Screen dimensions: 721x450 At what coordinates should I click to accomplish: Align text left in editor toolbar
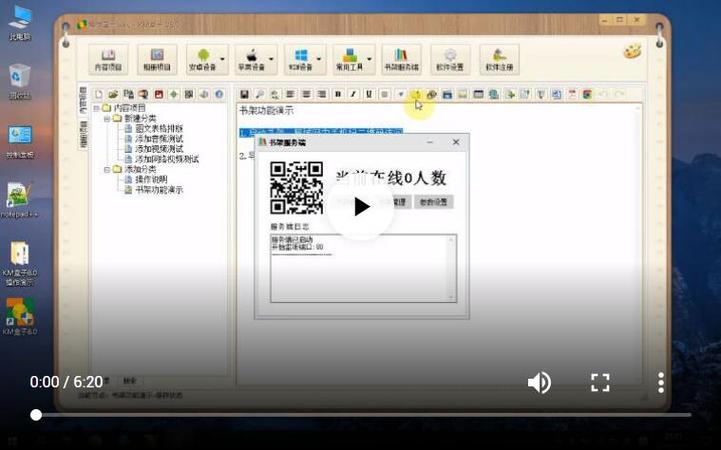(x=290, y=94)
